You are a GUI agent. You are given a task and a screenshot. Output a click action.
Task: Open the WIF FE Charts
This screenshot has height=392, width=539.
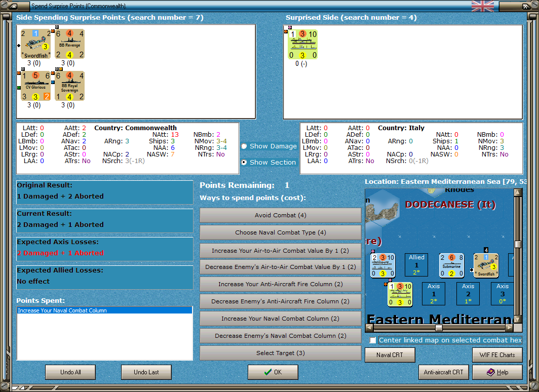point(497,355)
